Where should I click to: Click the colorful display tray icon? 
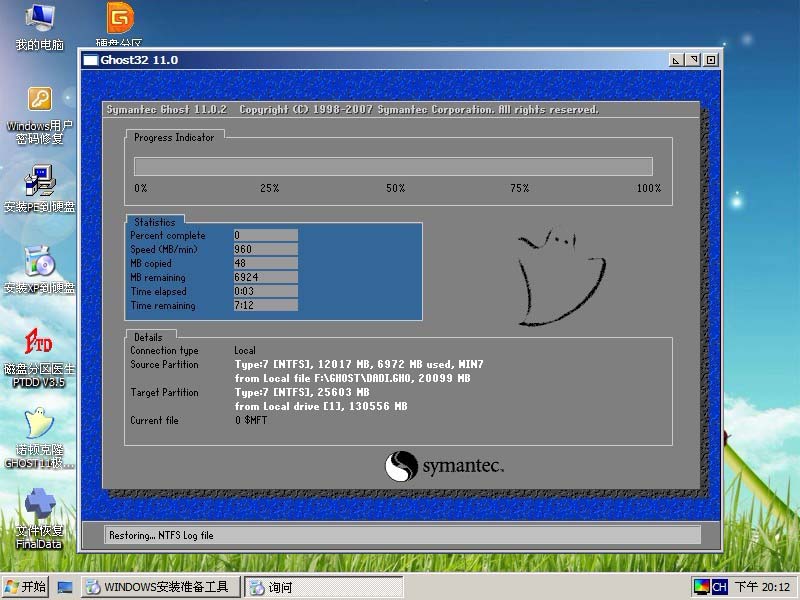point(701,587)
